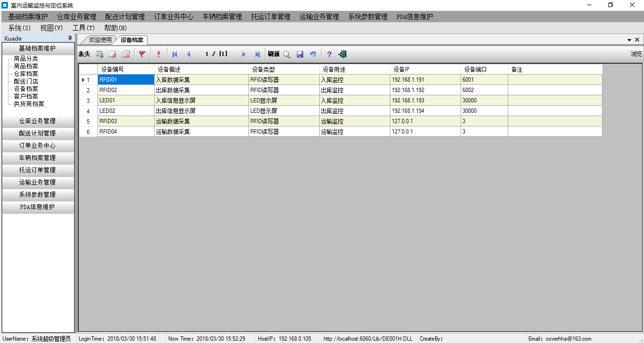The width and height of the screenshot is (644, 343).
Task: Click the 192.168.1.193 IP cell
Action: pos(425,100)
